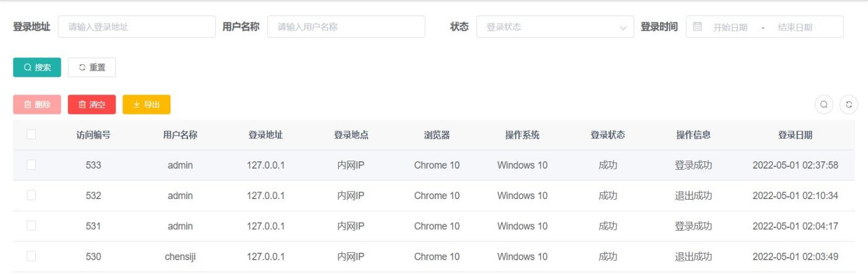This screenshot has height=275, width=868.
Task: Click the round search toggle icon
Action: coord(824,104)
